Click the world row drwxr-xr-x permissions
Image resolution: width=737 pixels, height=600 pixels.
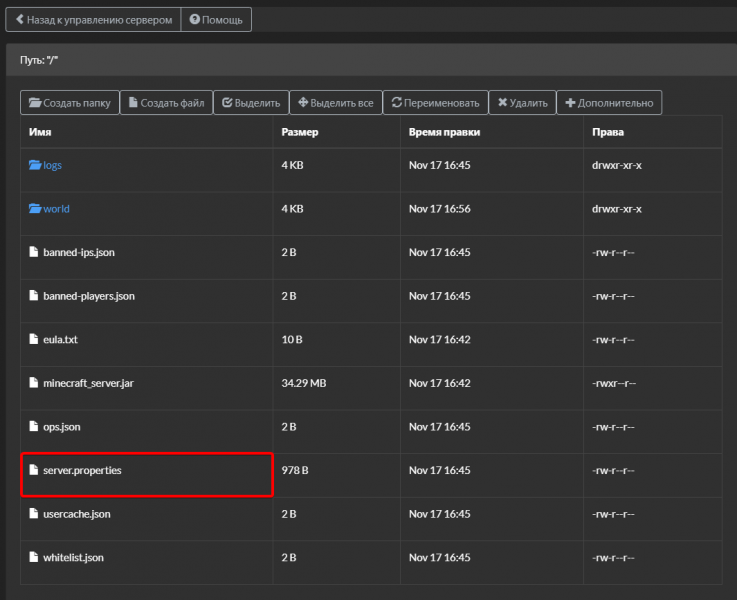point(617,209)
